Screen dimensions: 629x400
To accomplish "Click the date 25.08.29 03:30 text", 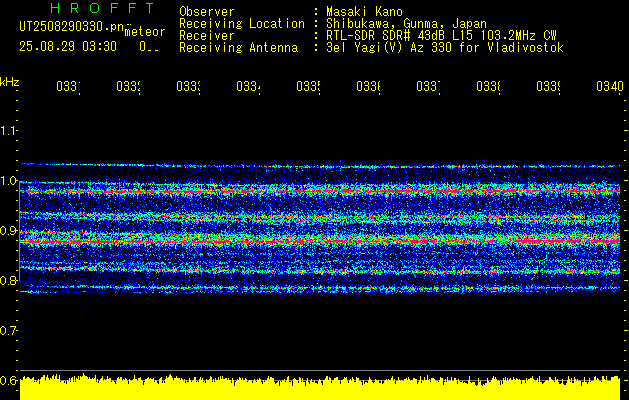I will pyautogui.click(x=68, y=47).
